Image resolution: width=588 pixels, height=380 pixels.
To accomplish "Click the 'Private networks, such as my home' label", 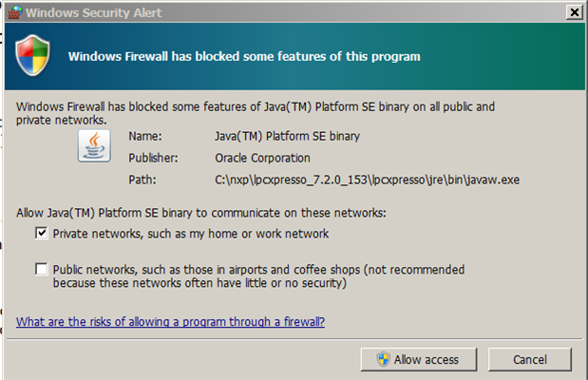I will (x=191, y=234).
